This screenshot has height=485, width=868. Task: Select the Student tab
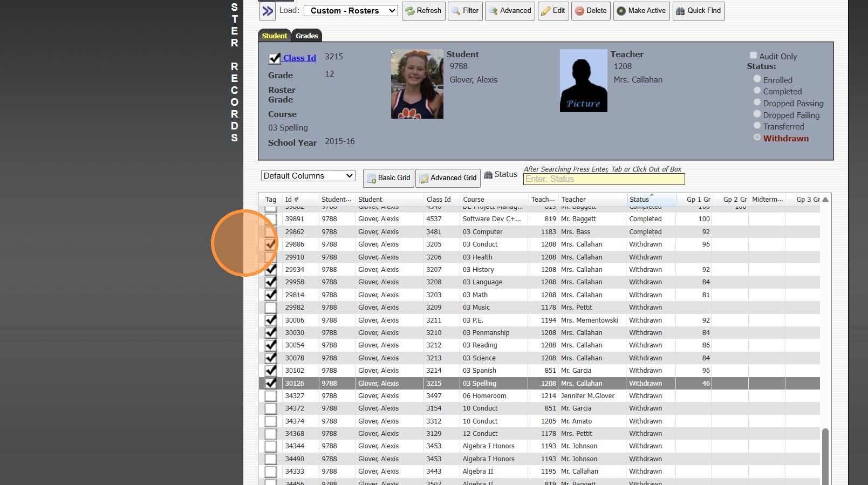coord(275,36)
